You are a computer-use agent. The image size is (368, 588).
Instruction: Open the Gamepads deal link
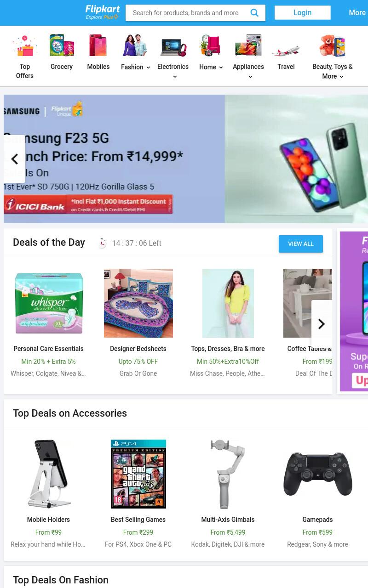[317, 520]
